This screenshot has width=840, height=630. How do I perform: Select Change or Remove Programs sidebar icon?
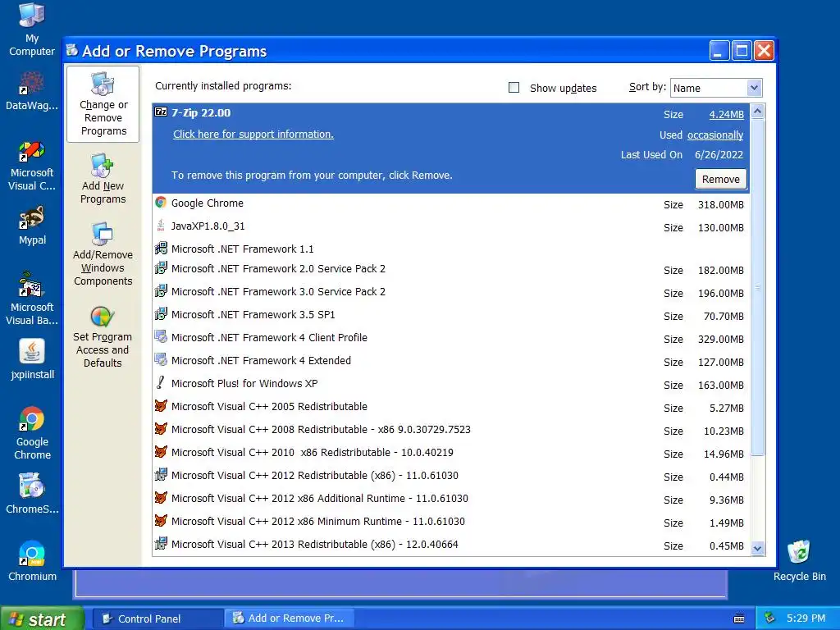coord(103,104)
